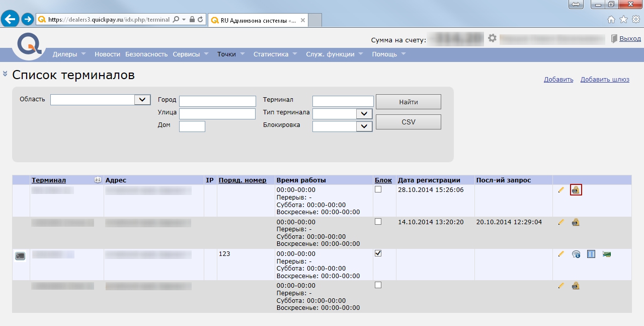This screenshot has height=326, width=644.
Task: Click the edit pencil in the second terminal row
Action: (561, 222)
